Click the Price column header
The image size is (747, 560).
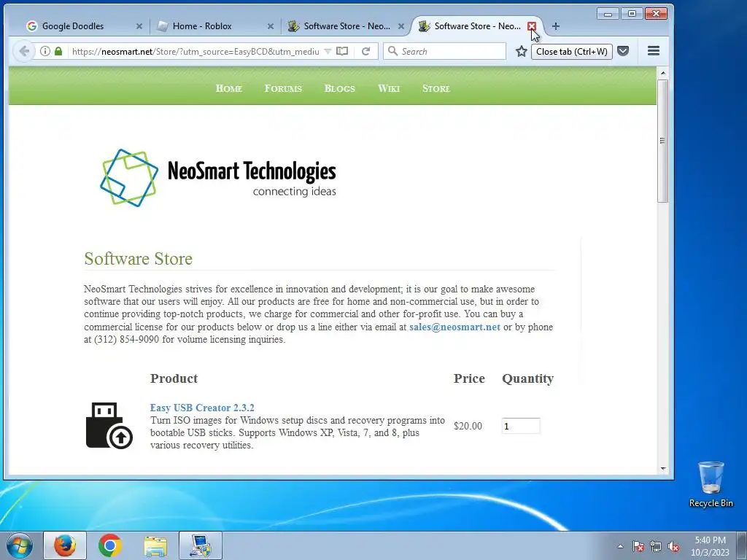coord(469,378)
